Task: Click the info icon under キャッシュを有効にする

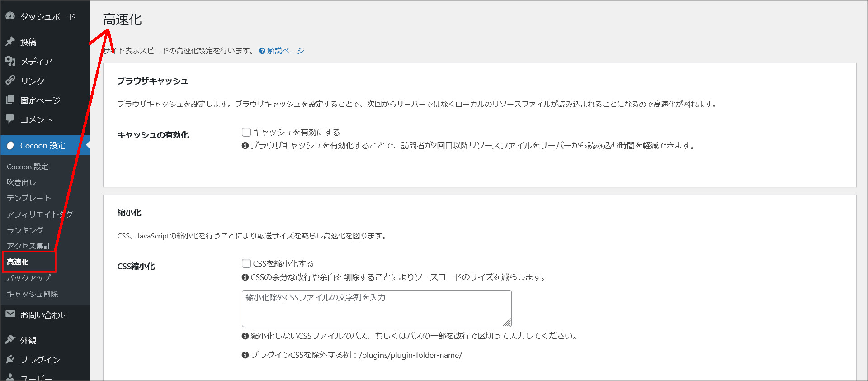Action: [245, 145]
